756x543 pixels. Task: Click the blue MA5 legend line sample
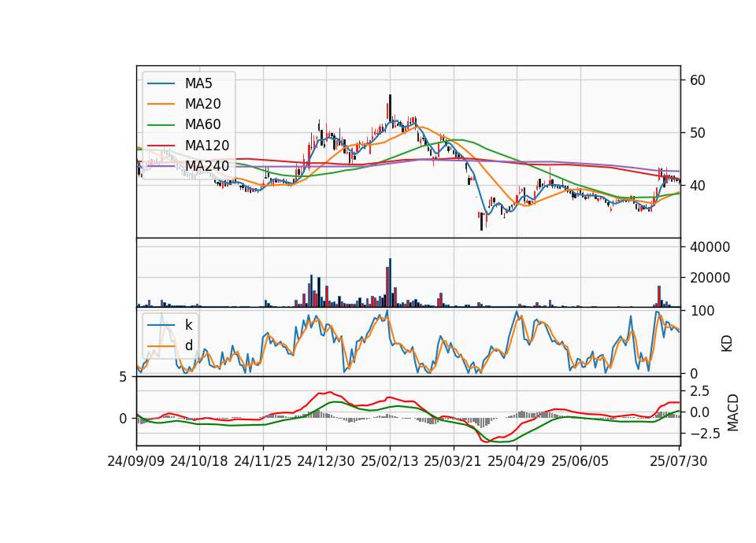tap(161, 83)
